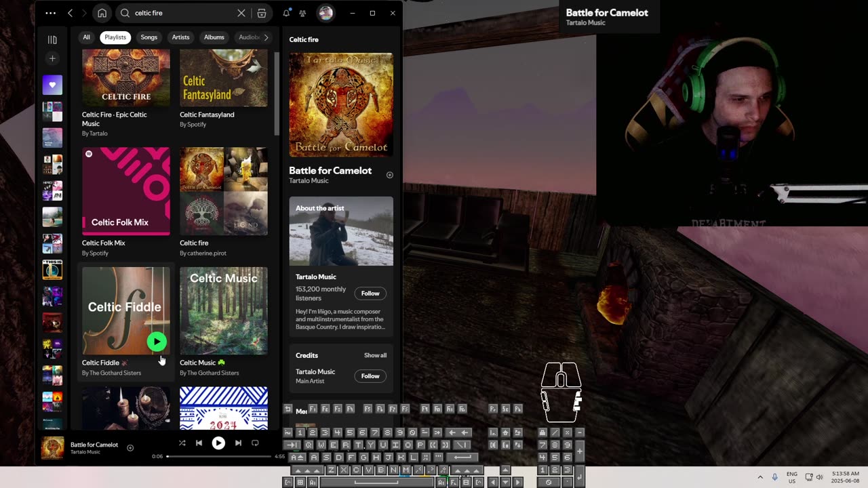
Task: Toggle shuffle in the player bar
Action: pos(182,443)
